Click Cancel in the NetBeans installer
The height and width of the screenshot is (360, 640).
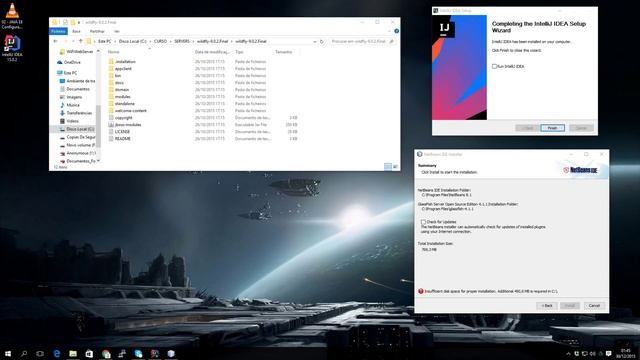[x=594, y=305]
